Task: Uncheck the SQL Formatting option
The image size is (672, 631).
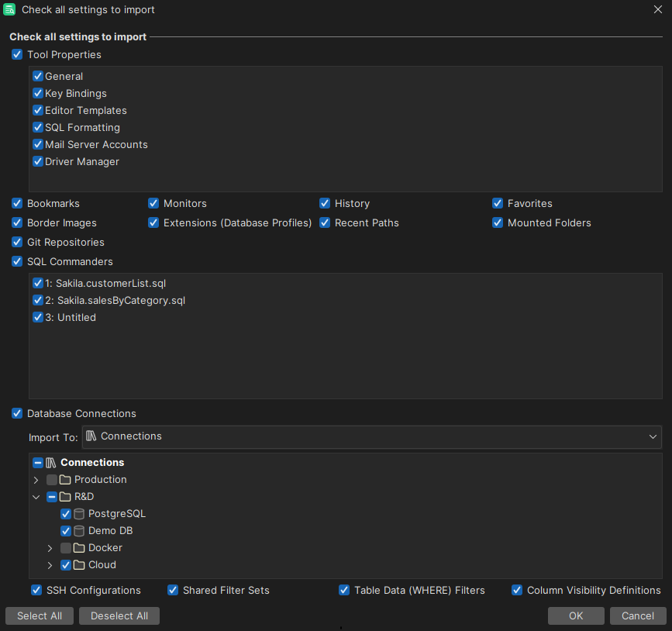Action: click(37, 127)
